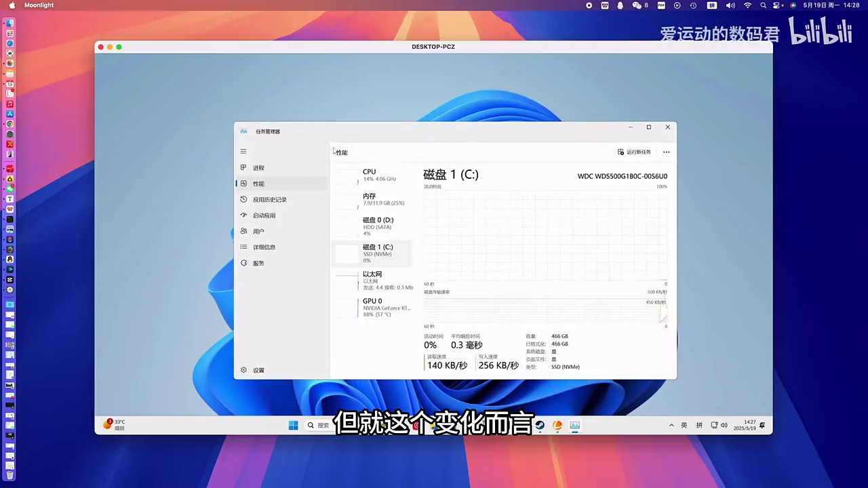Select the 内存 (Memory) performance entry
This screenshot has width=868, height=488.
point(372,199)
